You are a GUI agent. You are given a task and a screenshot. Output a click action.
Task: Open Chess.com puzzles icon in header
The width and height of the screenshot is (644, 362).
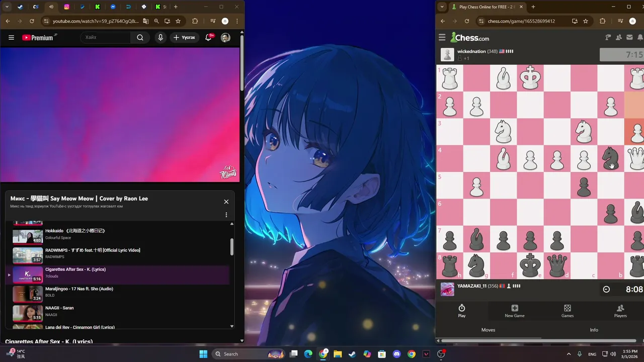pyautogui.click(x=608, y=37)
